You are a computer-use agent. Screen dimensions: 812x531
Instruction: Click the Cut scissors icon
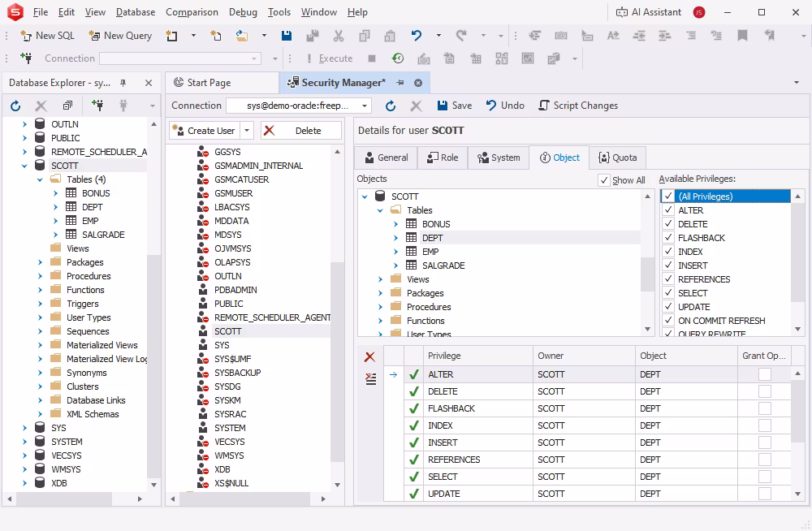coord(339,36)
